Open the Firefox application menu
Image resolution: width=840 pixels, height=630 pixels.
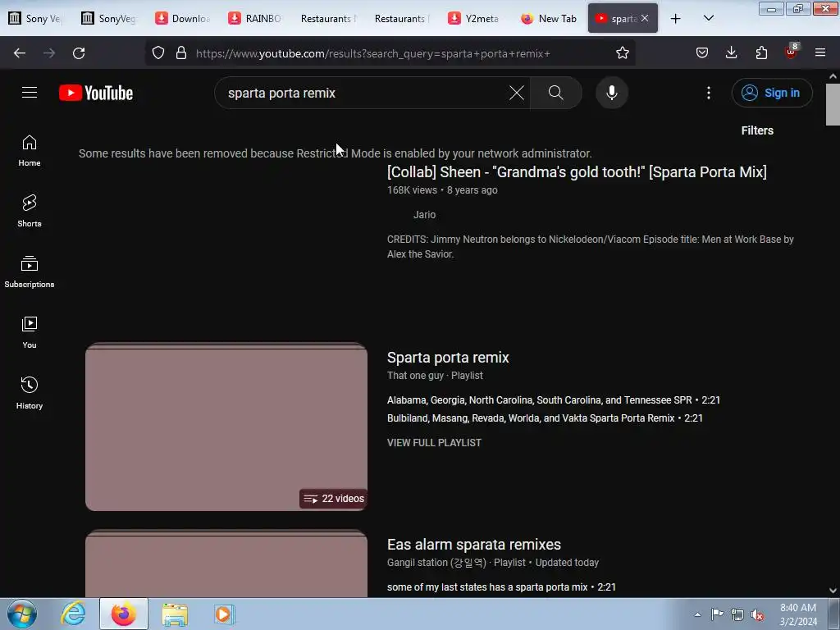tap(820, 53)
